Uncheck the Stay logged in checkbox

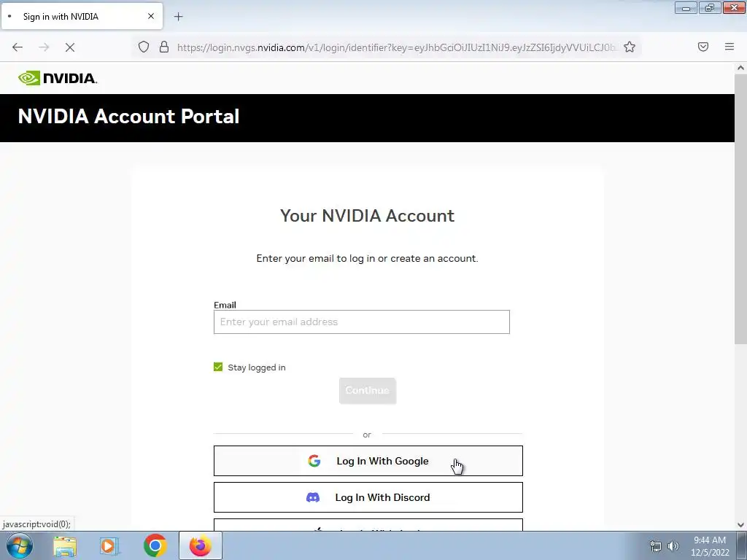[218, 367]
